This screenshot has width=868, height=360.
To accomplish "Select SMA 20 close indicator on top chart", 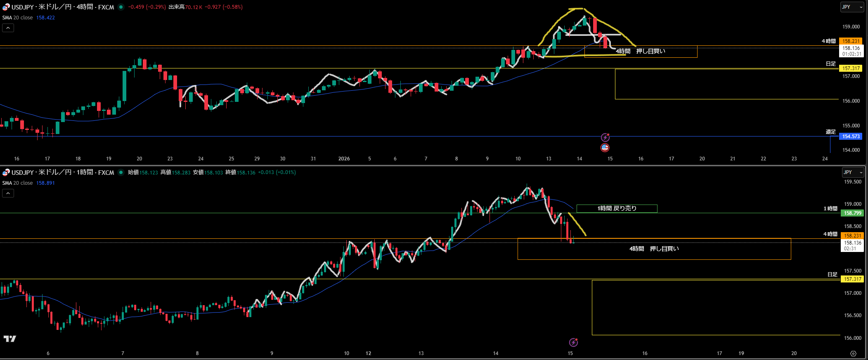I will point(18,18).
